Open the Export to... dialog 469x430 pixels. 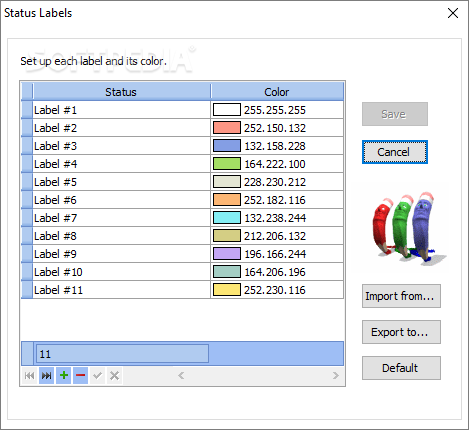coord(401,332)
